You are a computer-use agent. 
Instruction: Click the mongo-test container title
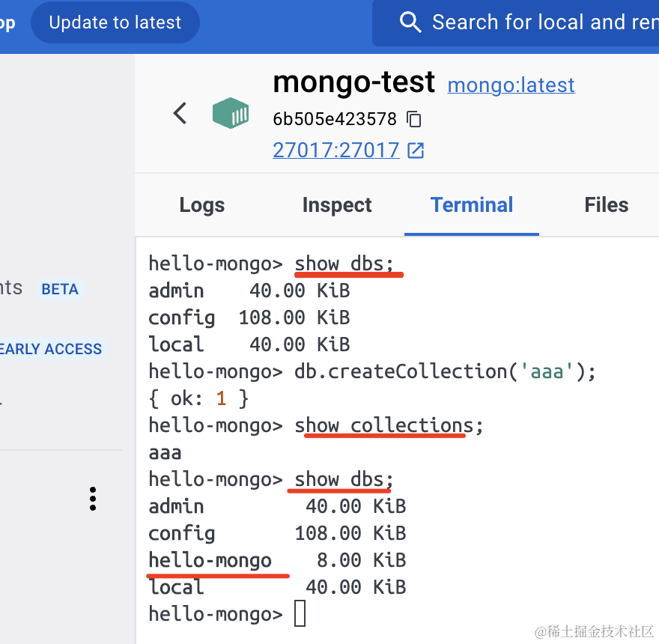pyautogui.click(x=353, y=82)
